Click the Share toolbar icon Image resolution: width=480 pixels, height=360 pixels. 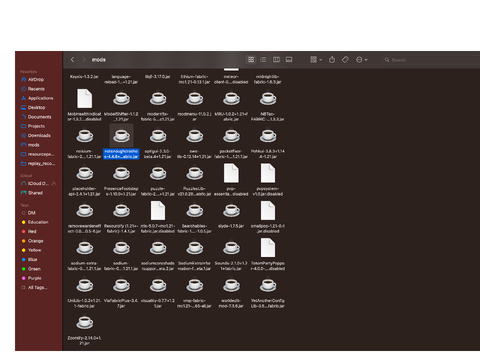[332, 60]
